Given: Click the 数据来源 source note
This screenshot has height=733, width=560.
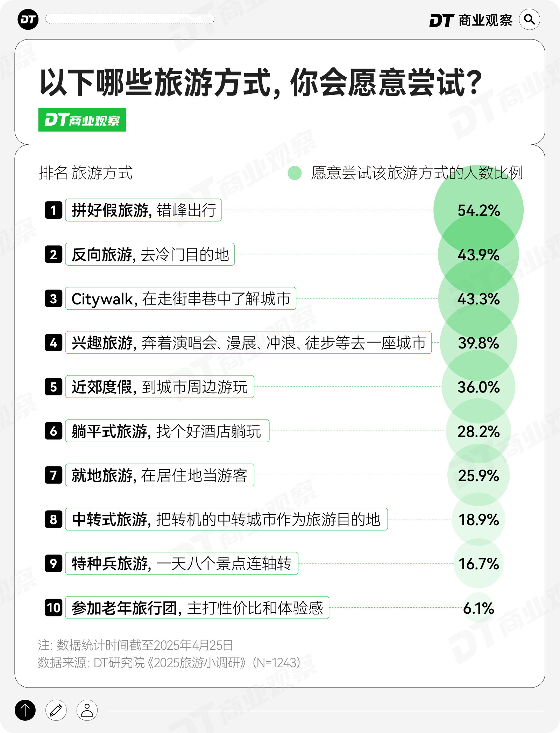Looking at the screenshot, I should coord(169,662).
